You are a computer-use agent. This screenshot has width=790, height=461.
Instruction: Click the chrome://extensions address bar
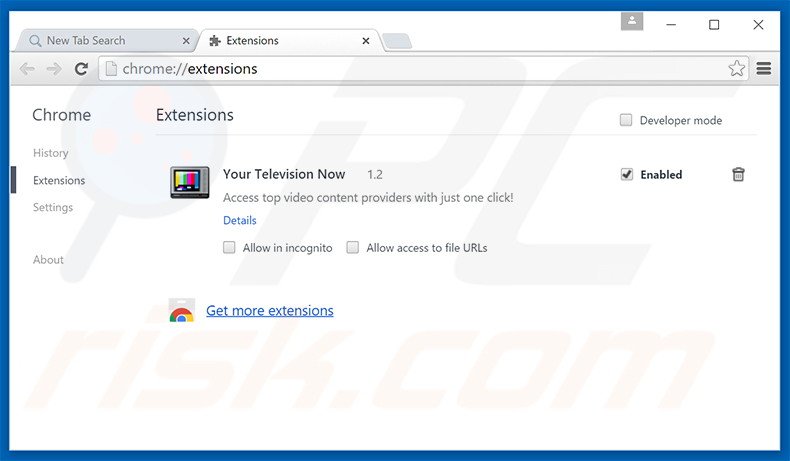[x=423, y=69]
